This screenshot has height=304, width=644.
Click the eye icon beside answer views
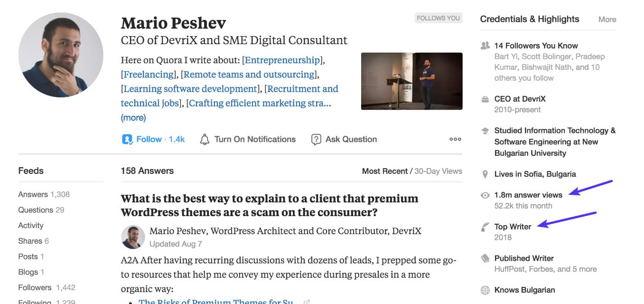485,195
